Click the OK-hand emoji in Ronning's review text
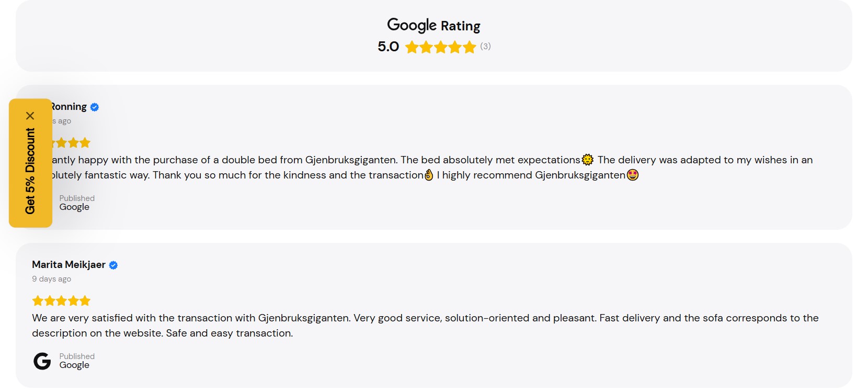Screen dimensions: 868x391 click(x=430, y=175)
